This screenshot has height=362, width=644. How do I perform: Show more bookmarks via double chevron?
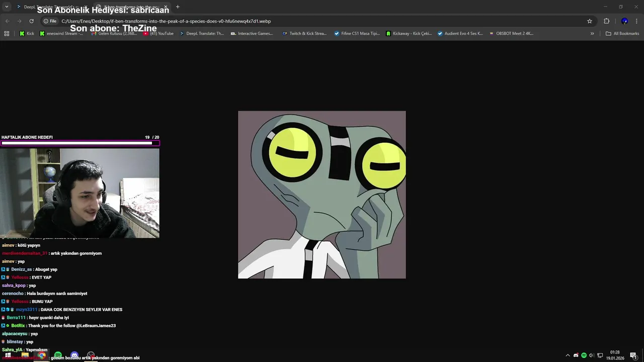(592, 34)
